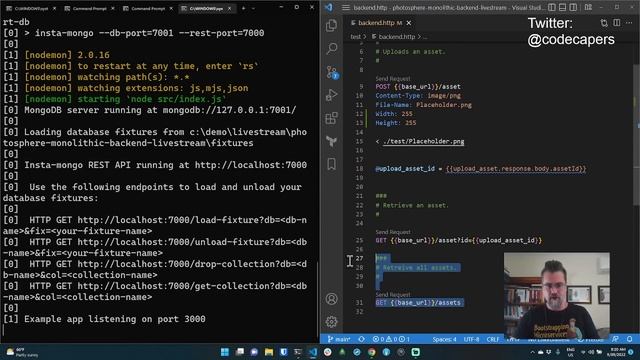Screen dimensions: 640x360
Task: Follow the ./test/Placeholder.png file link
Action: tap(423, 141)
